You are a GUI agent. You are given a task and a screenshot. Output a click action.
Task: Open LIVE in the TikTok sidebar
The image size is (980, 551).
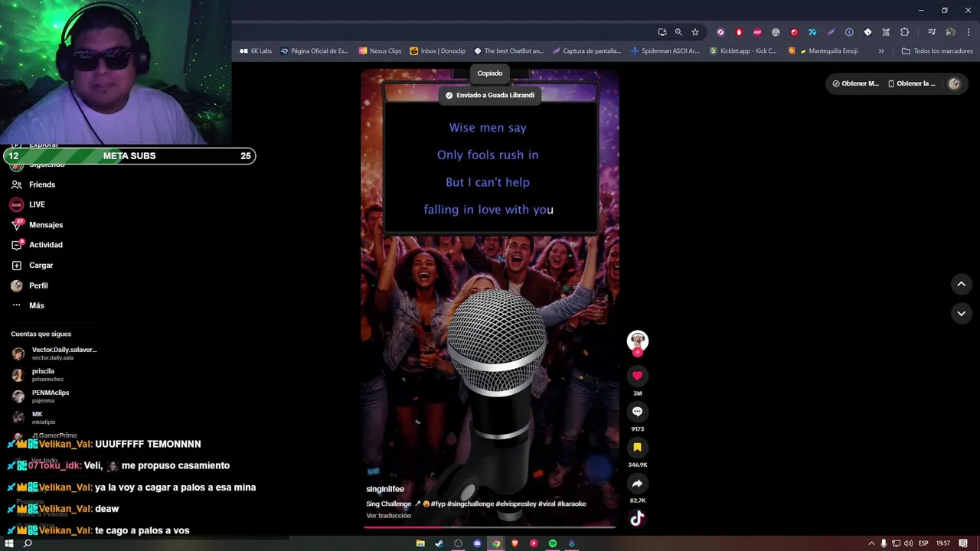tap(28, 204)
